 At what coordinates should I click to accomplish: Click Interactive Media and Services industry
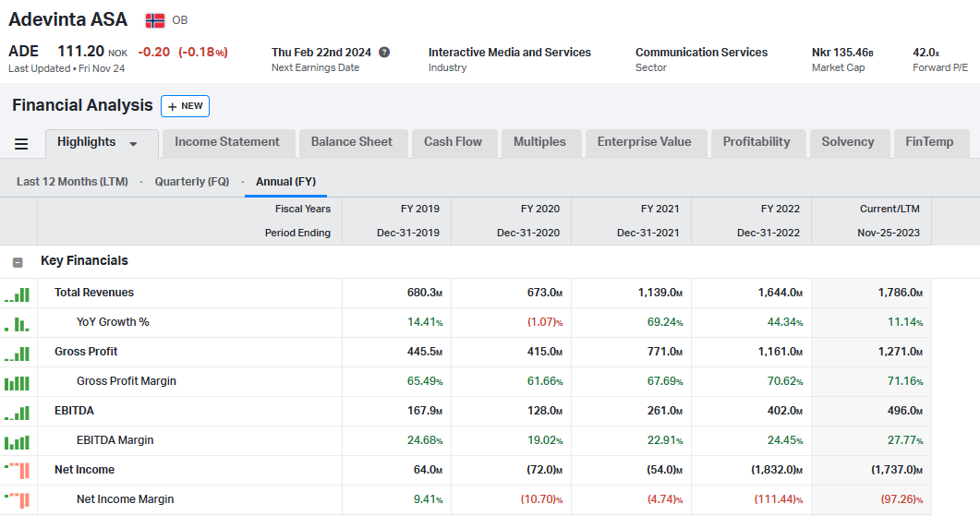pos(509,53)
